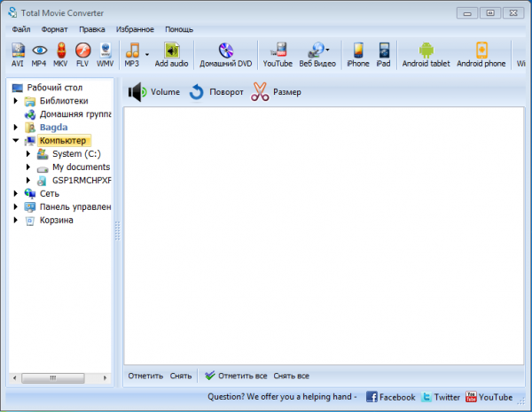Expand the Библиотеки tree node

(x=15, y=101)
